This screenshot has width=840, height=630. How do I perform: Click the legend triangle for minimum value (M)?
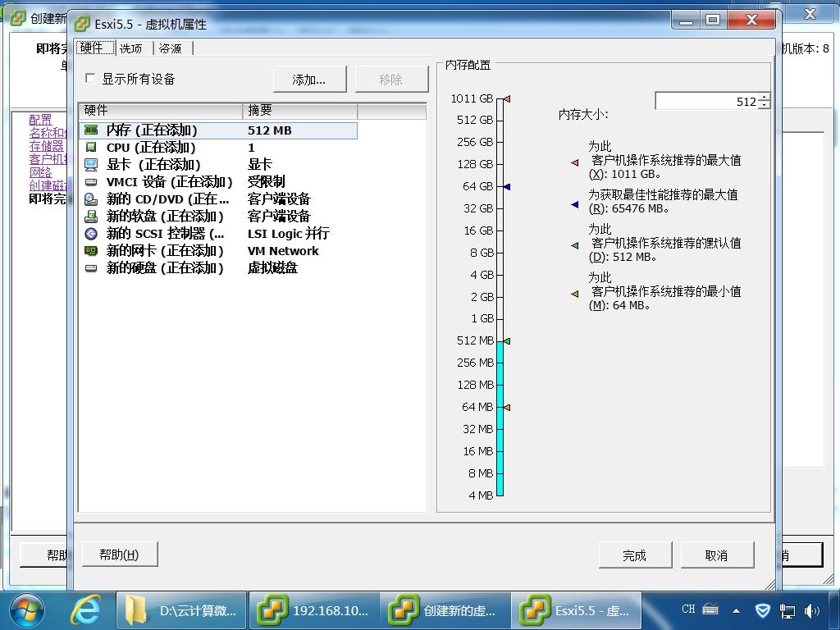point(575,294)
